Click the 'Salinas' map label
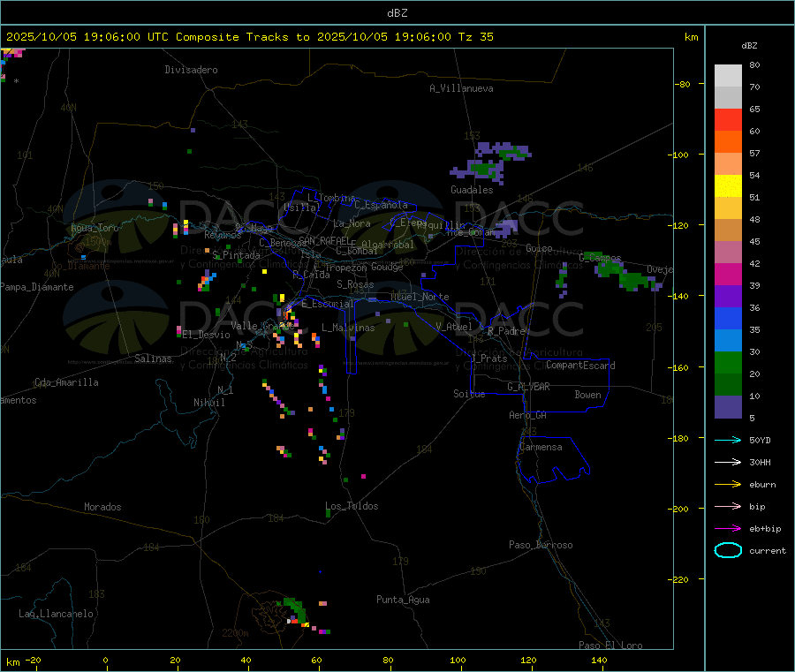 [153, 359]
